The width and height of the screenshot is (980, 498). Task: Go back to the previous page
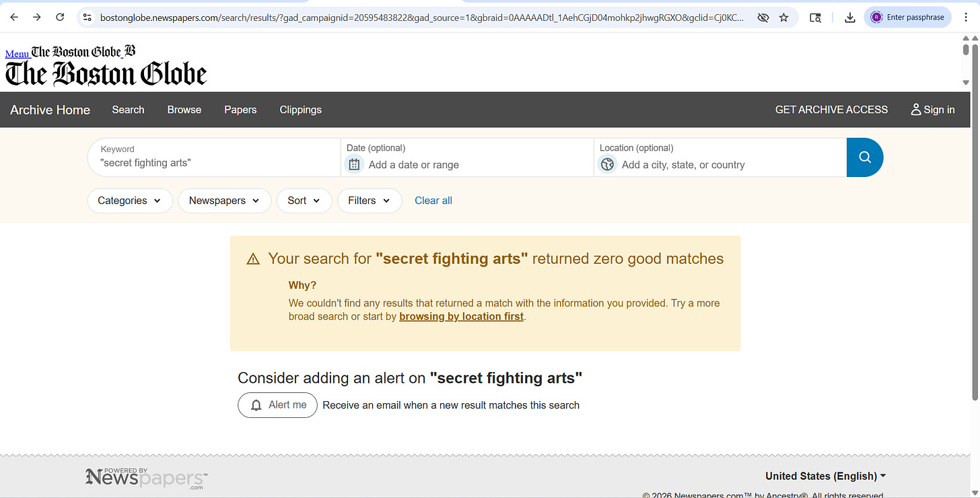pyautogui.click(x=14, y=17)
